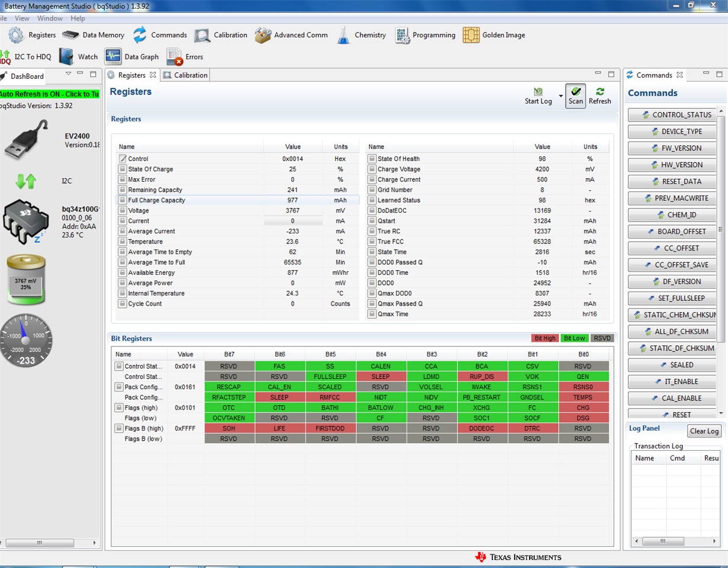Image resolution: width=728 pixels, height=568 pixels.
Task: Toggle the FULLSLEEP bit cell
Action: click(x=331, y=377)
